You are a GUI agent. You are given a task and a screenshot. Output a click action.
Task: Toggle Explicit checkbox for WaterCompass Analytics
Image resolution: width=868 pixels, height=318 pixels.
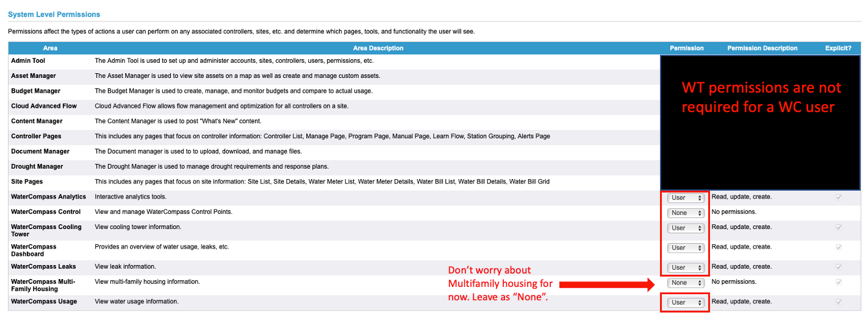tap(838, 197)
